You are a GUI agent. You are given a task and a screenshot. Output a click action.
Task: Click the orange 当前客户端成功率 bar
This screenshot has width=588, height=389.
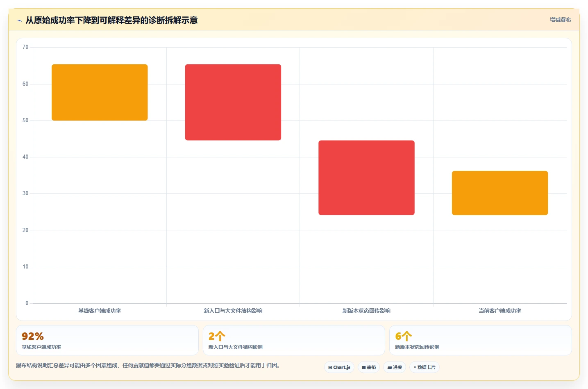500,193
